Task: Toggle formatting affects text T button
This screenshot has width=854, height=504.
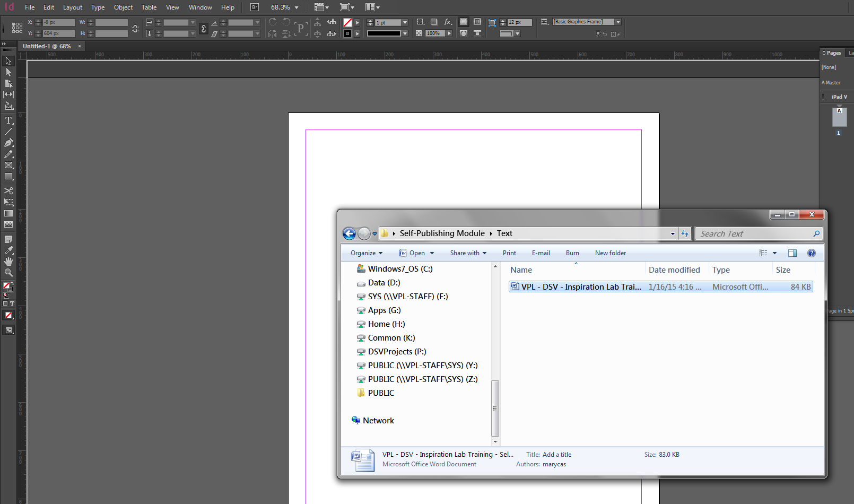Action: [12, 303]
